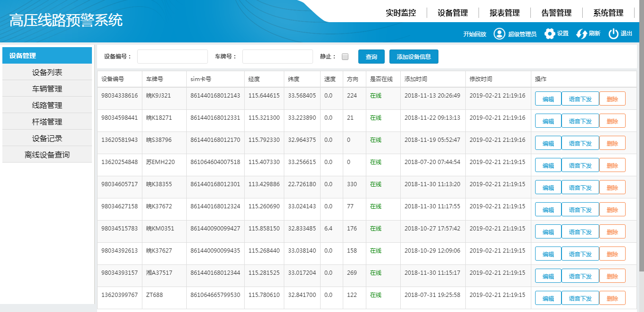
Task: Toggle the 静止 checkbox
Action: click(x=345, y=57)
